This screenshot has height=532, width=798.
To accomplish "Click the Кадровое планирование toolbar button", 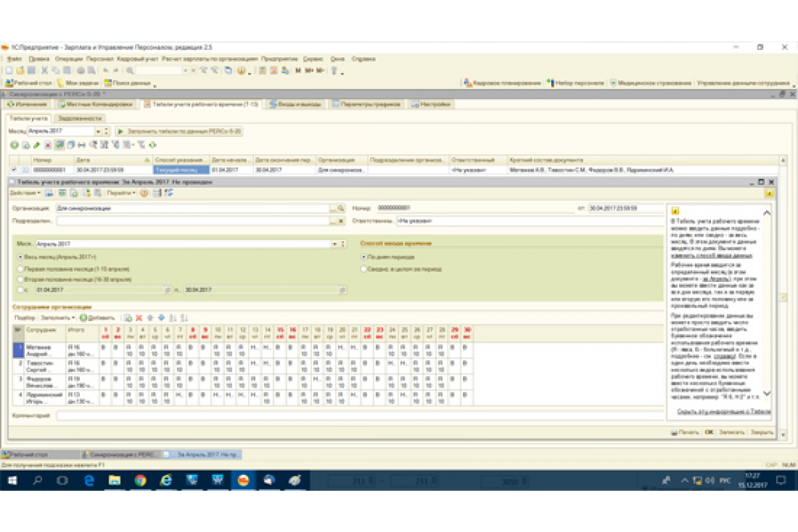I will coord(503,83).
